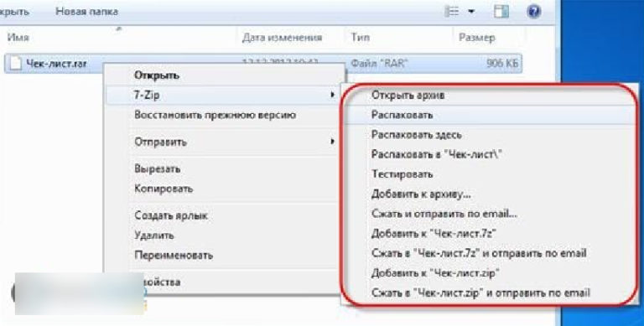644x326 pixels.
Task: Select Распаковать in the 7-Zip submenu
Action: coord(402,115)
